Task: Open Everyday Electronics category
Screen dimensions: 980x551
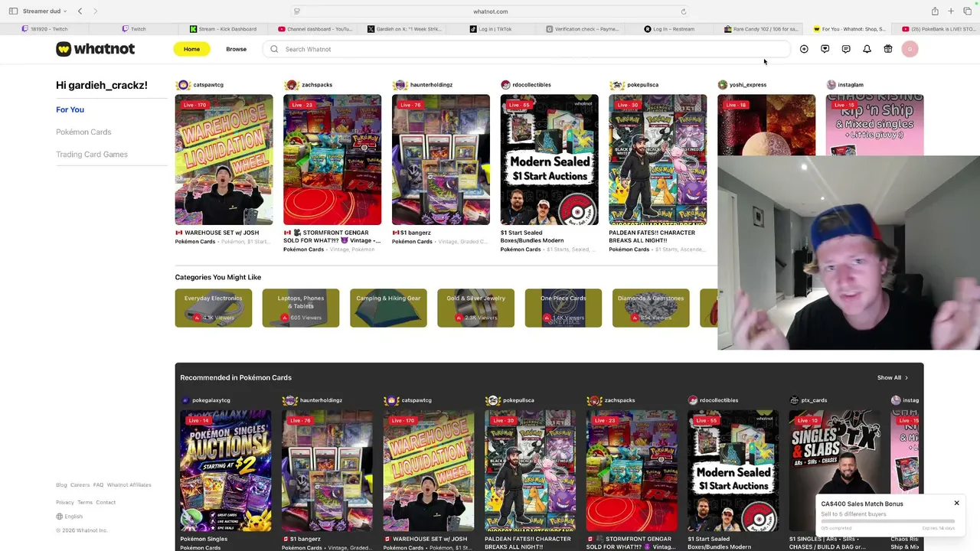Action: click(213, 308)
